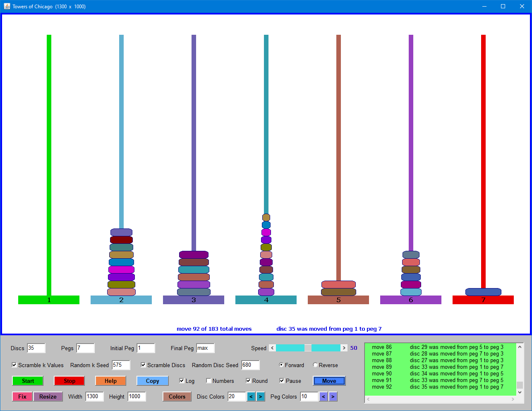Viewport: 532px width, 411px height.
Task: Turn off the Log checkbox
Action: (182, 381)
